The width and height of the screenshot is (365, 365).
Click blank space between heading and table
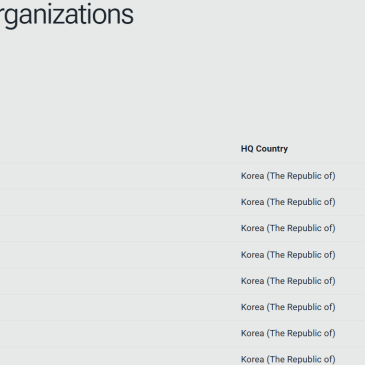(182, 83)
